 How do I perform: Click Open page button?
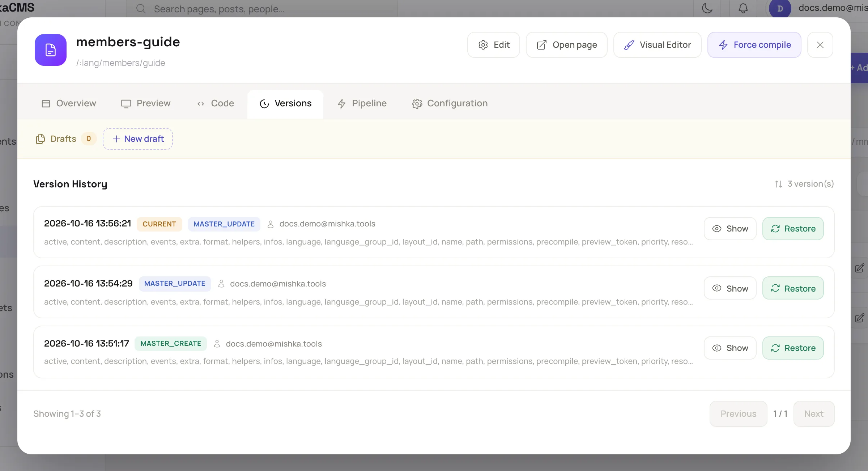567,45
